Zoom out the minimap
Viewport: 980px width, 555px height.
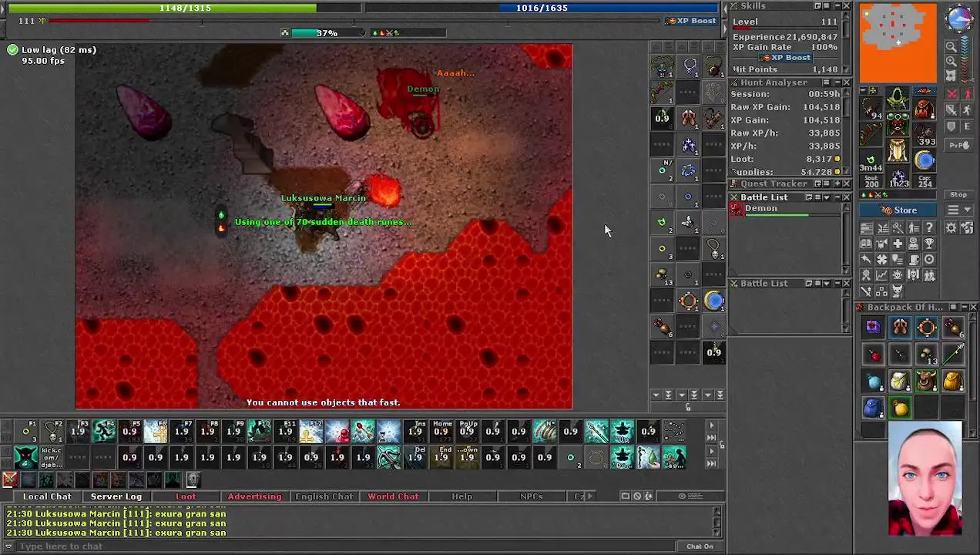tap(951, 47)
